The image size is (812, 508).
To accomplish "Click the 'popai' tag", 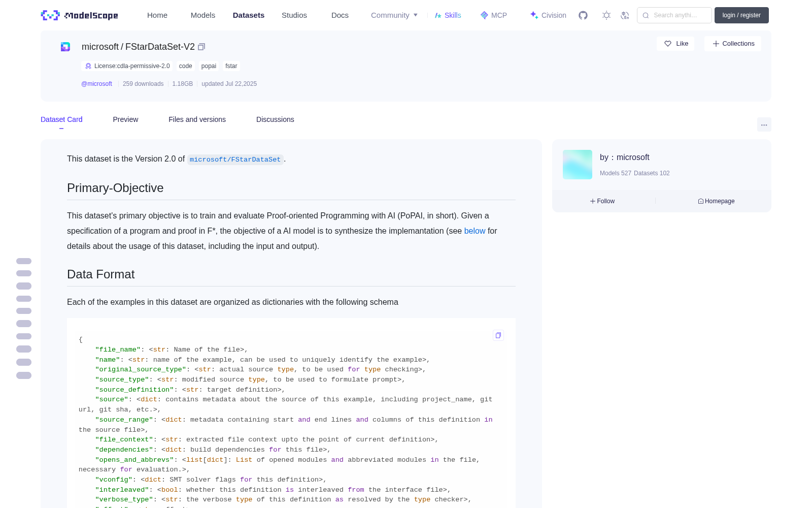I will click(x=209, y=66).
